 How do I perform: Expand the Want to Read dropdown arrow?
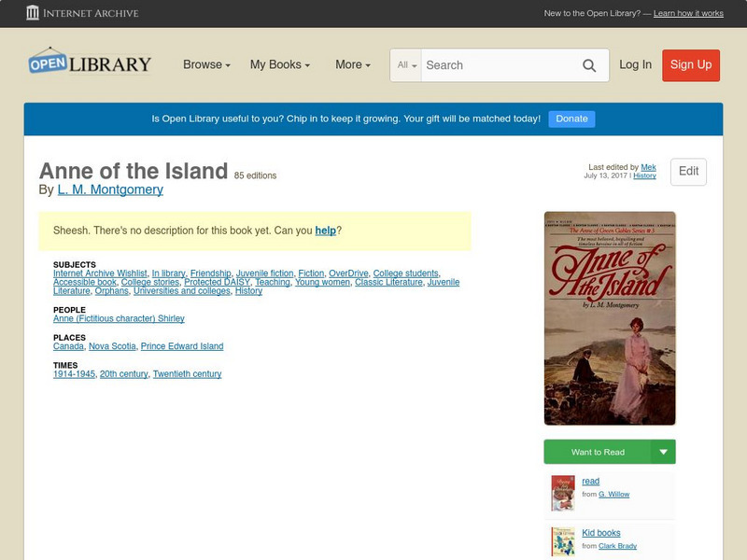663,452
